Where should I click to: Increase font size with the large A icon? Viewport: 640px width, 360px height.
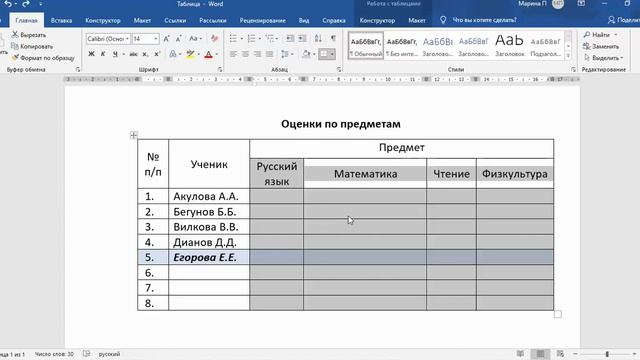pos(166,39)
